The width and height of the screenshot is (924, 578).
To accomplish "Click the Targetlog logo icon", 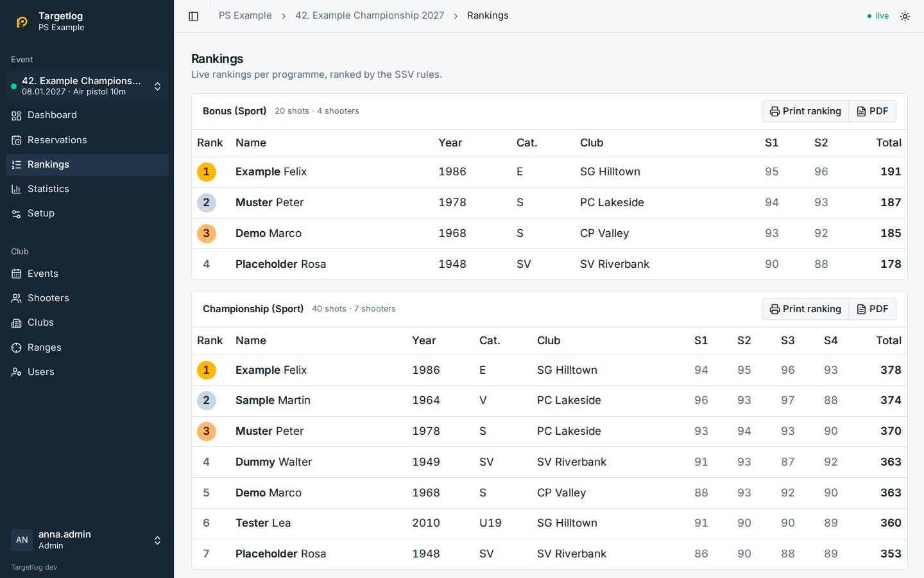I will coord(22,22).
